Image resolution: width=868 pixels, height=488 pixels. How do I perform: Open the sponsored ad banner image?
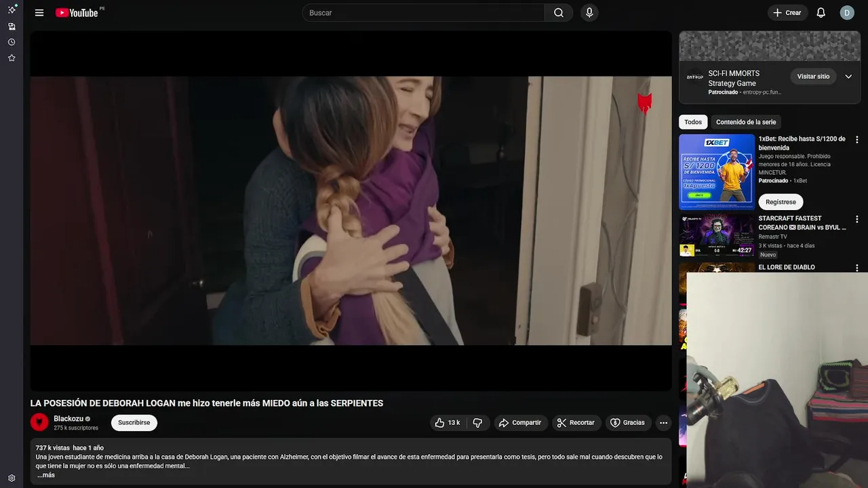pos(770,46)
